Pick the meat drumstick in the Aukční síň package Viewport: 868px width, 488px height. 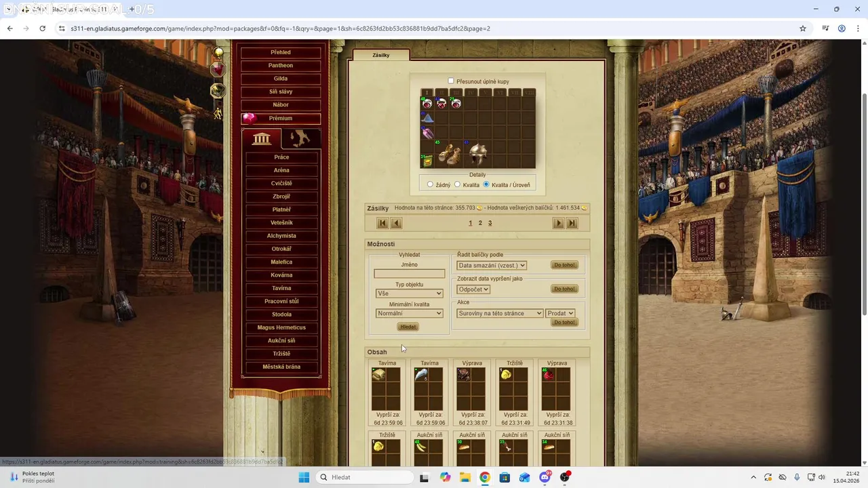point(507,447)
